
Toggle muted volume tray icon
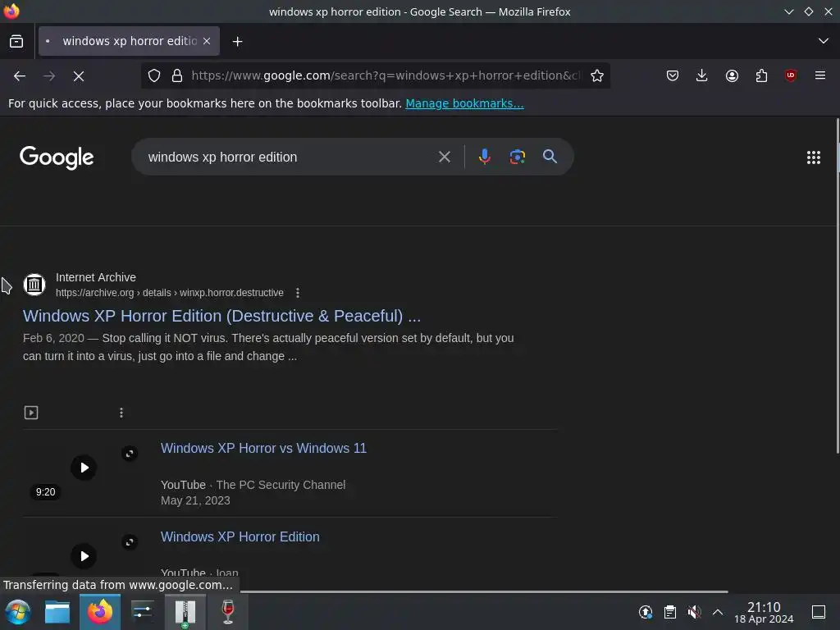694,612
